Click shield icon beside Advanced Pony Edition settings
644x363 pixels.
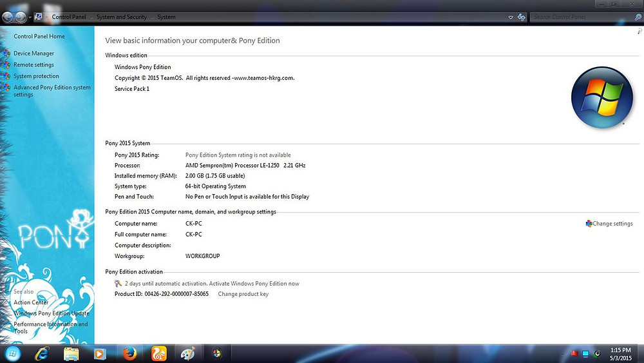click(x=6, y=87)
